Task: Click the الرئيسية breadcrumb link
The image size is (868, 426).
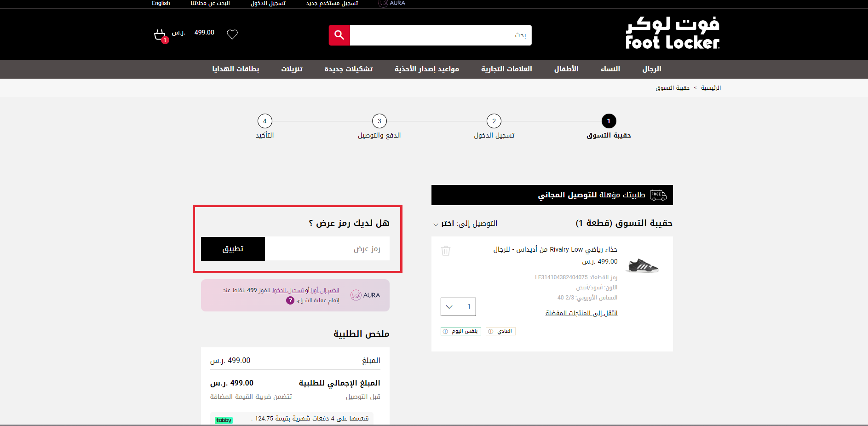Action: (x=711, y=88)
